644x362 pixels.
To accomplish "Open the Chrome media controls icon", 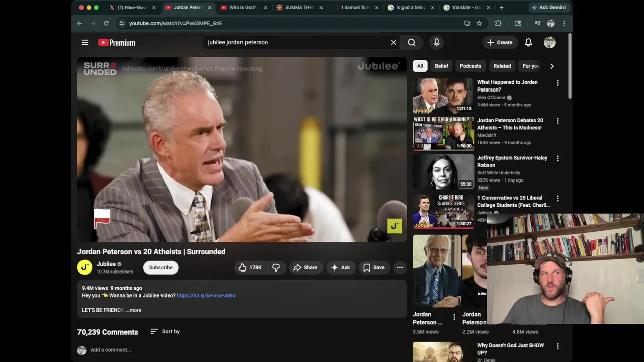I will (x=537, y=23).
